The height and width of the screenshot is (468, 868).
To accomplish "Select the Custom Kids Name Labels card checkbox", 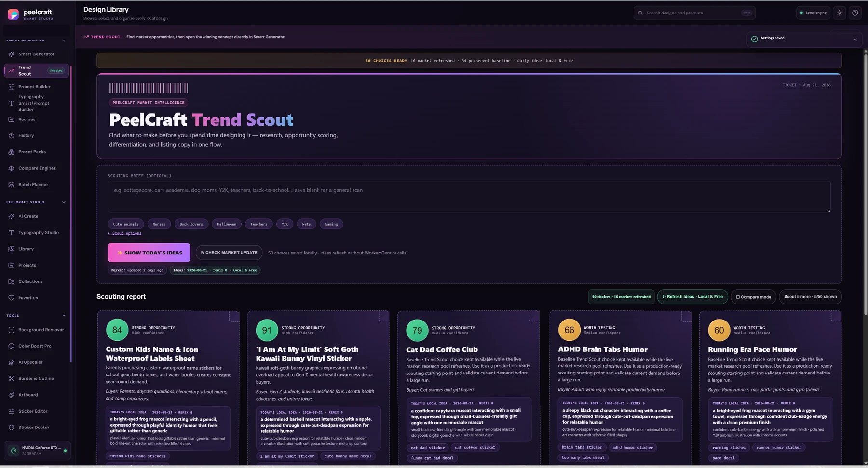I will click(x=234, y=316).
